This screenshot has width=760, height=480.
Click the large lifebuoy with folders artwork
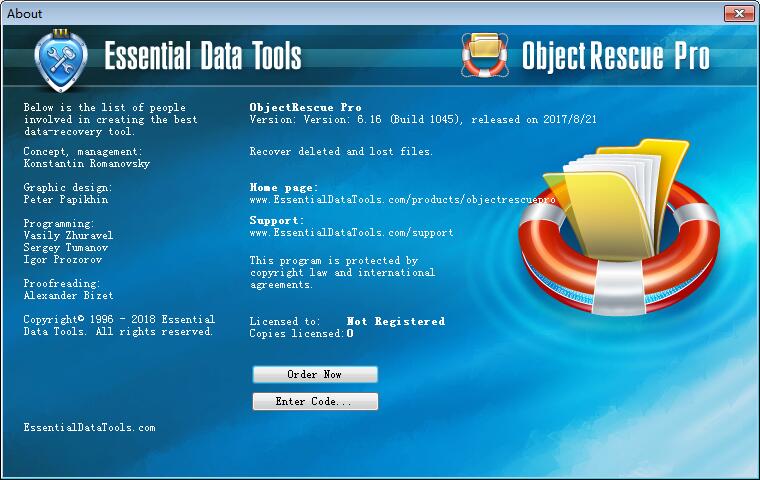[619, 228]
